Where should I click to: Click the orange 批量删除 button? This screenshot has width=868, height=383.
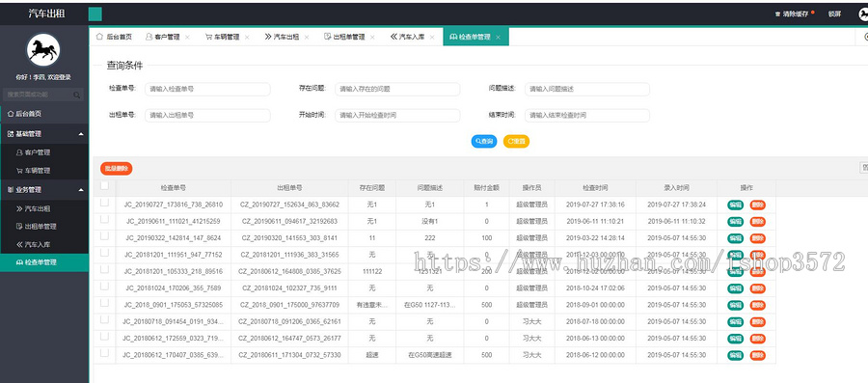pos(117,169)
